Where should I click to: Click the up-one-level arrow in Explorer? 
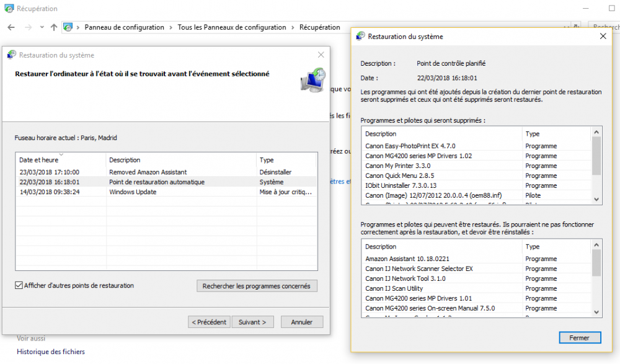(54, 27)
